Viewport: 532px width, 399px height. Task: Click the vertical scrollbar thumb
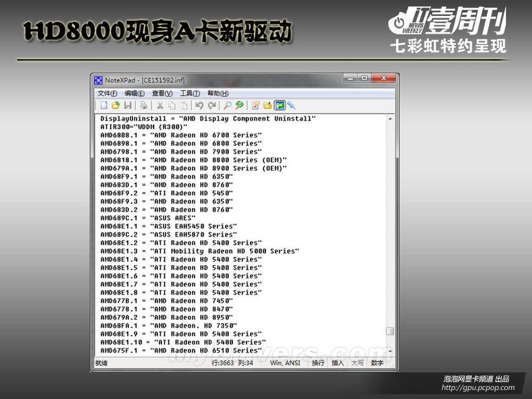[390, 331]
